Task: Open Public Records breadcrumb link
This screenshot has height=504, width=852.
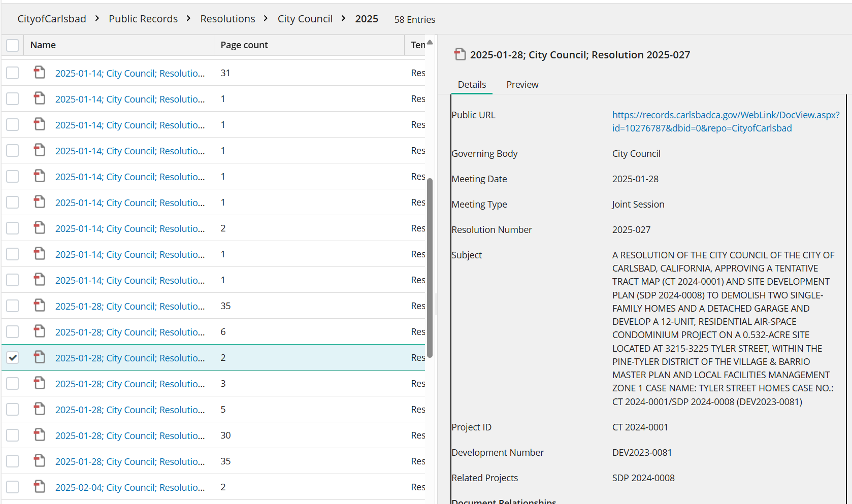Action: [143, 19]
